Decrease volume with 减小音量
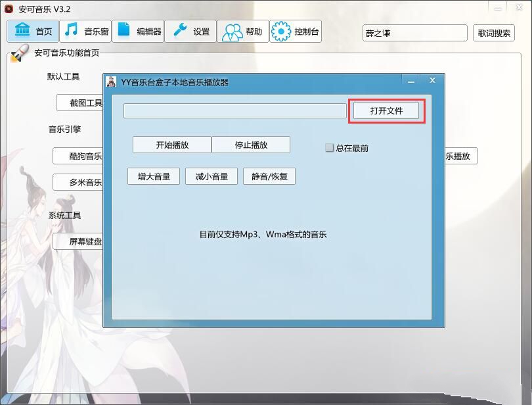The width and height of the screenshot is (532, 405). tap(211, 176)
